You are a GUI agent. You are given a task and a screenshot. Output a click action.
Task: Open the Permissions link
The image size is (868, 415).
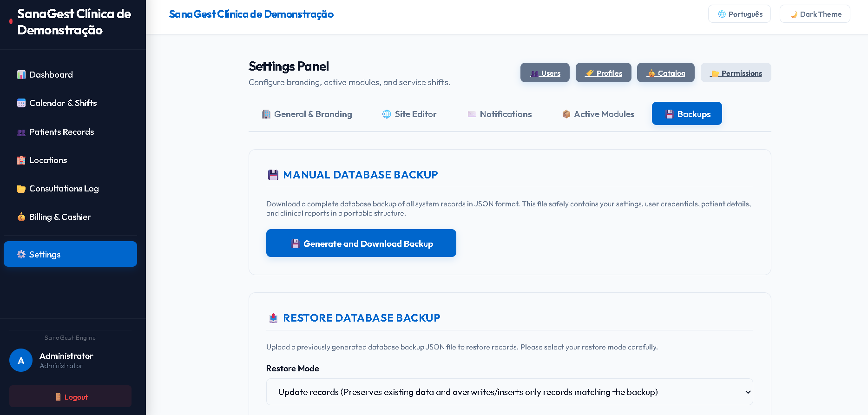pyautogui.click(x=736, y=72)
